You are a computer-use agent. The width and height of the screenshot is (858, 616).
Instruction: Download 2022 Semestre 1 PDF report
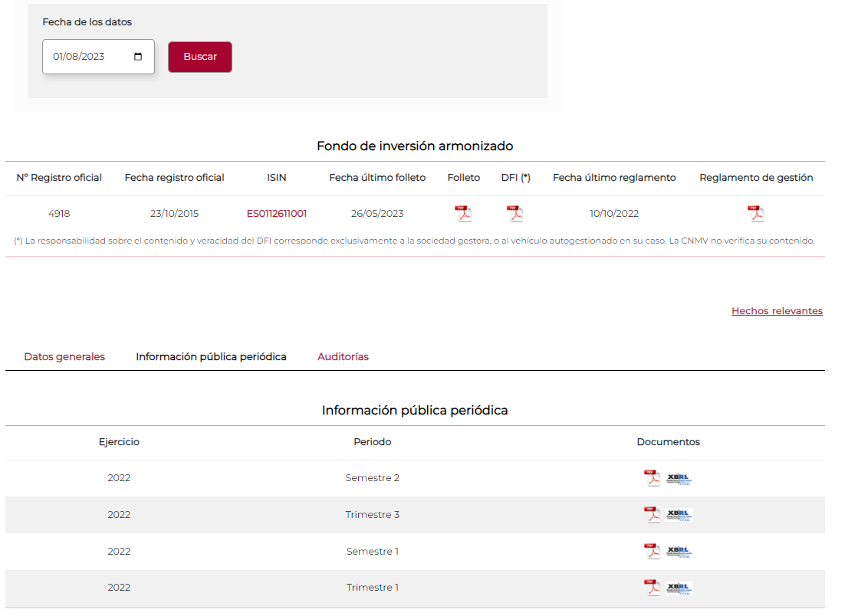pos(653,552)
